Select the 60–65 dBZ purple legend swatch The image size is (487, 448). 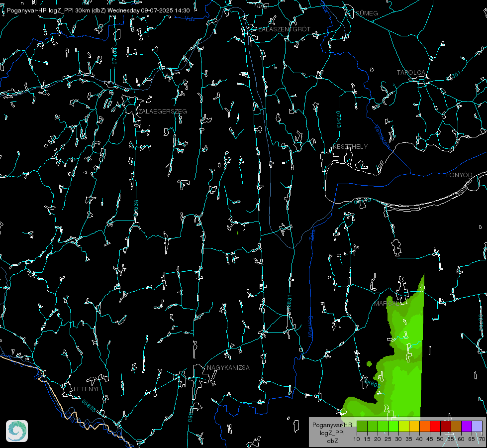point(467,426)
